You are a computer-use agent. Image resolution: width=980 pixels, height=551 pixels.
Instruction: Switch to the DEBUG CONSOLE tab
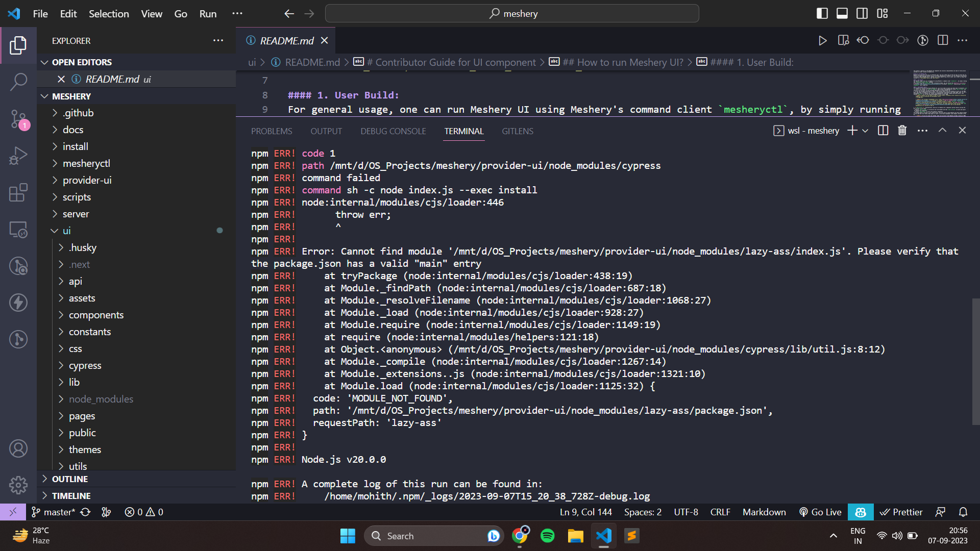click(x=393, y=131)
